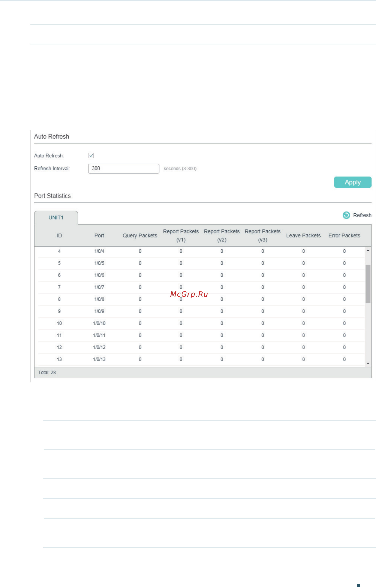Viewport: 376px width, 588px height.
Task: Select port 1/0/4 cell
Action: coord(99,251)
